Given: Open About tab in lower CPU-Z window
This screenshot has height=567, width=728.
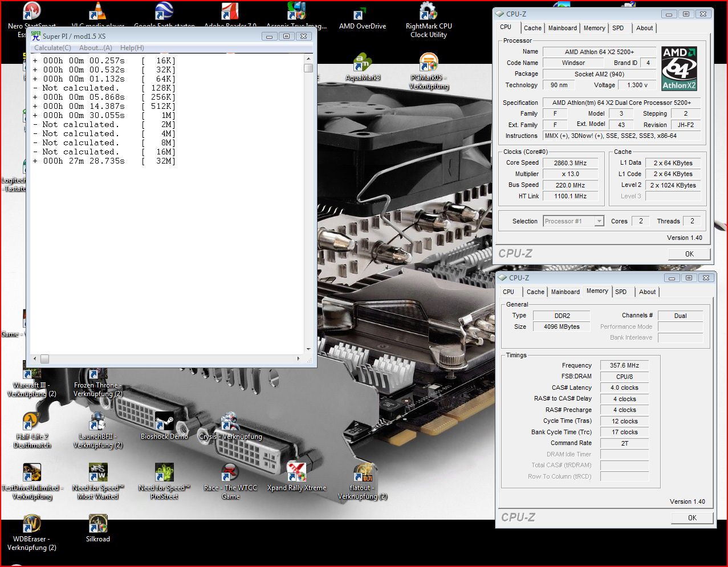Looking at the screenshot, I should point(647,292).
